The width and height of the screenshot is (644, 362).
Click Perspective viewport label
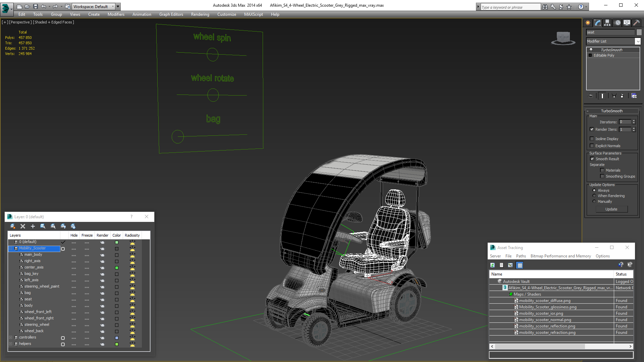(20, 22)
